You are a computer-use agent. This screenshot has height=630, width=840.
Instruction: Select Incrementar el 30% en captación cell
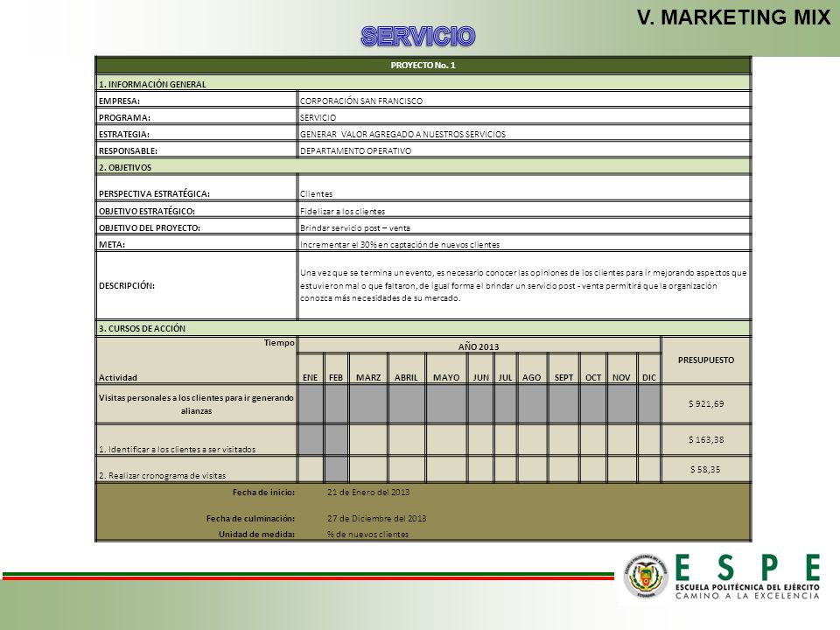tap(524, 243)
